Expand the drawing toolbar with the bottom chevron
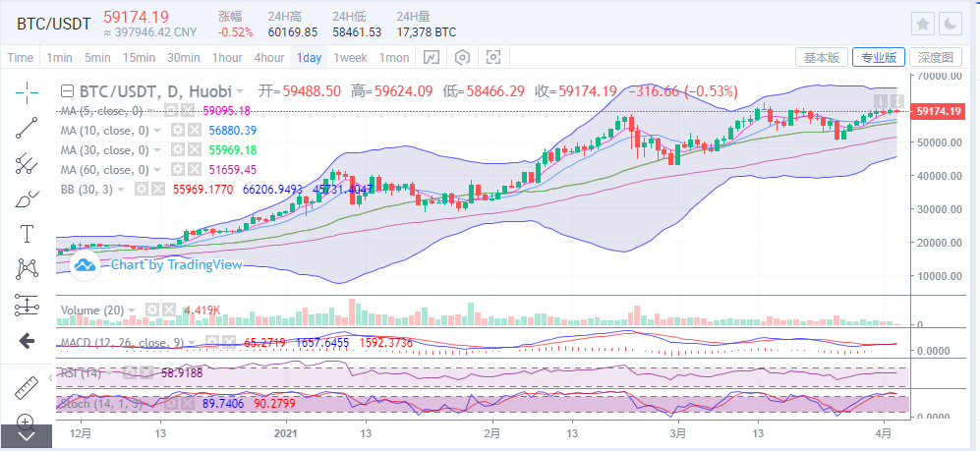Viewport: 980px width, 451px height. (26, 436)
